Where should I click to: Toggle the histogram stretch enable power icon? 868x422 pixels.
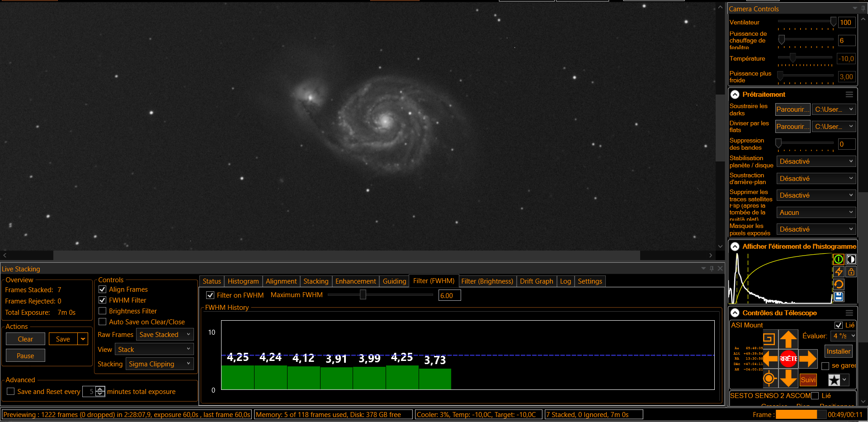coord(839,260)
